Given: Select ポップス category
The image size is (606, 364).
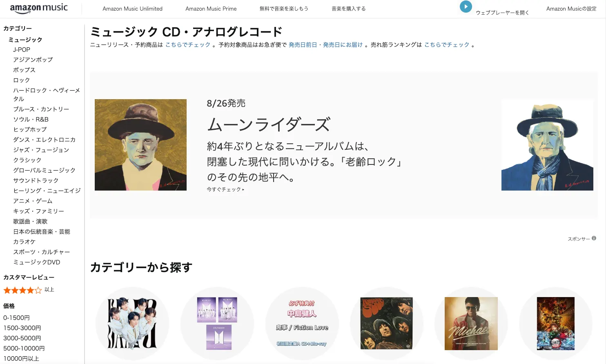Looking at the screenshot, I should pos(24,70).
